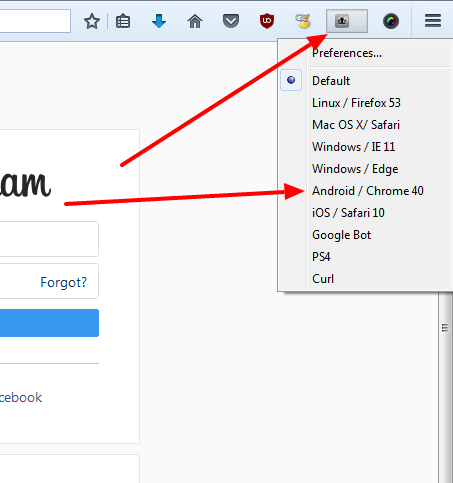Select the Default user agent radio
The image size is (453, 483).
(291, 80)
